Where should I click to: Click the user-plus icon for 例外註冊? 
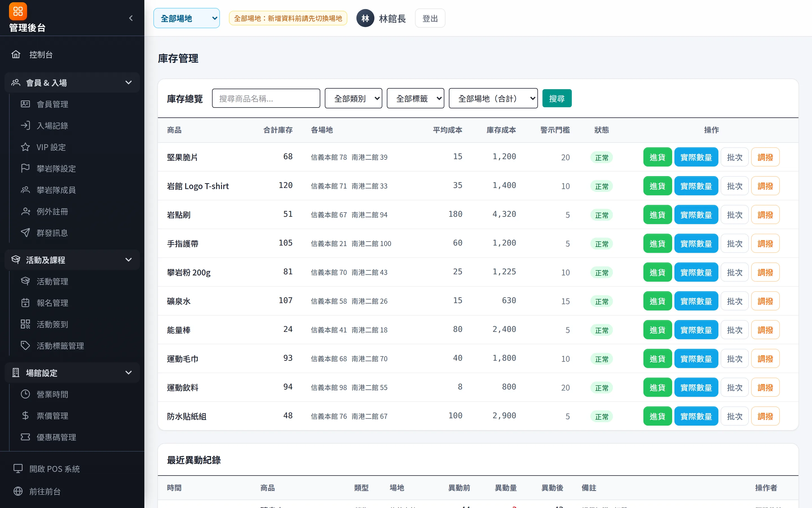[x=25, y=211]
